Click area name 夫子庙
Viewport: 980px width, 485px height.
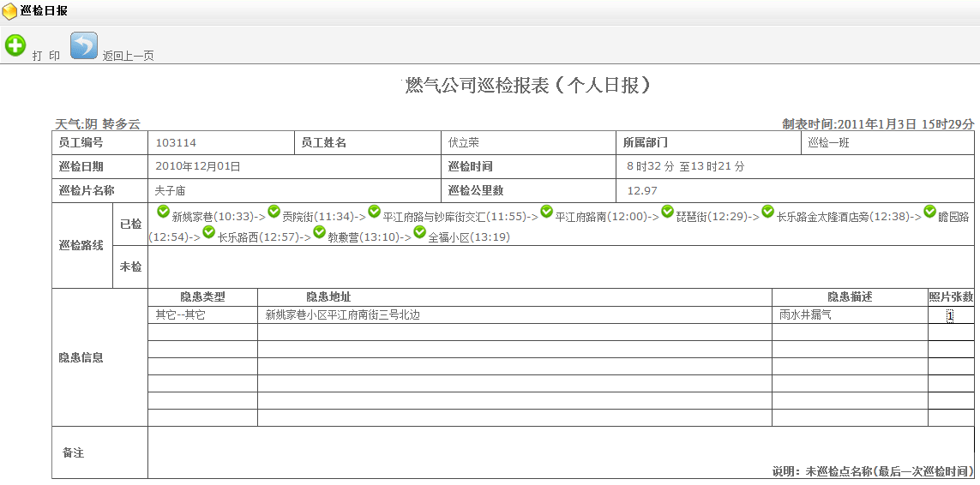coord(170,190)
